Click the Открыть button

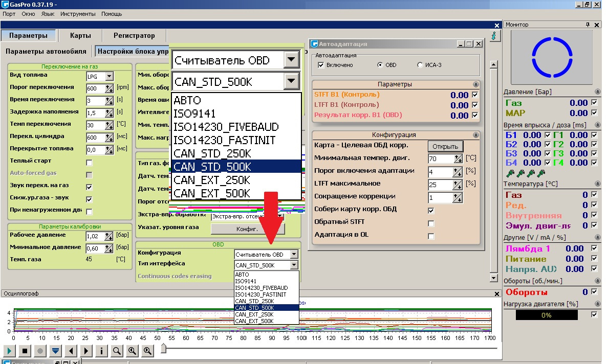pyautogui.click(x=445, y=146)
